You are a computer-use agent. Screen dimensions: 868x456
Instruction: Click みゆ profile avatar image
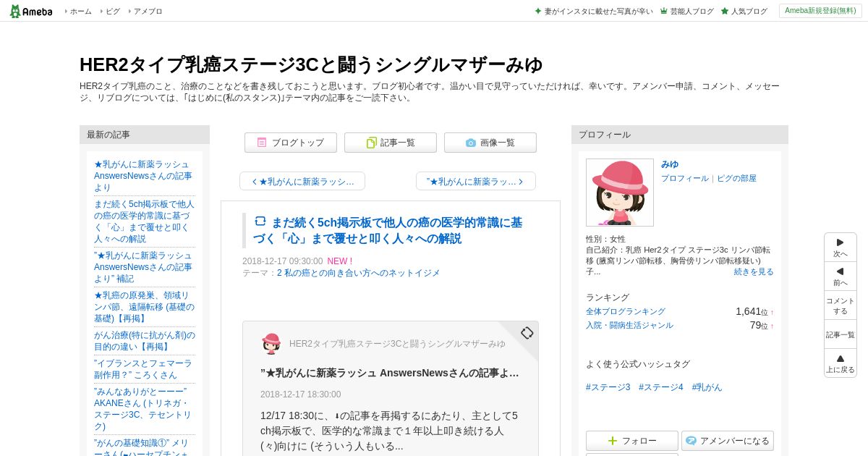pyautogui.click(x=620, y=193)
